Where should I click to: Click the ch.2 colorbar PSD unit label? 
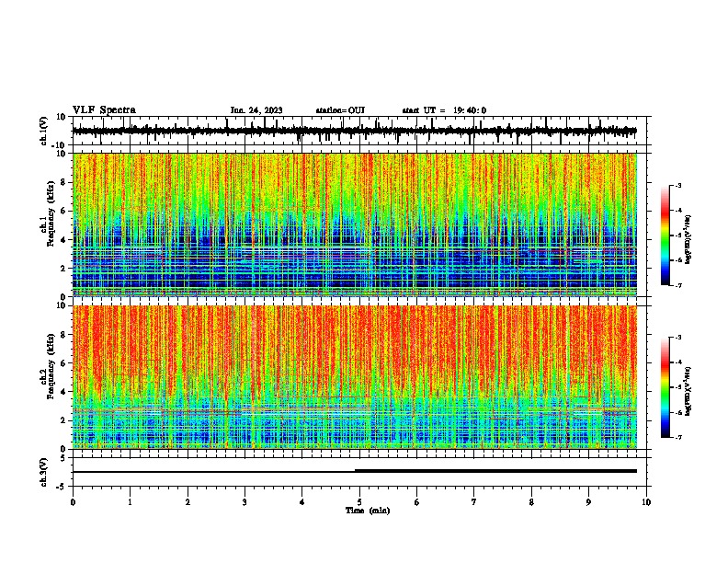coord(688,391)
